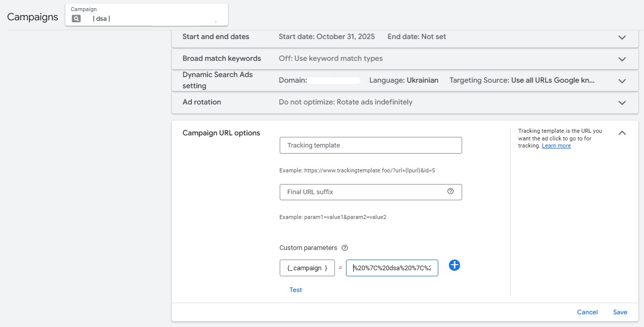This screenshot has height=327, width=644.
Task: Expand Dynamic Search Ads setting chevron
Action: pos(622,81)
